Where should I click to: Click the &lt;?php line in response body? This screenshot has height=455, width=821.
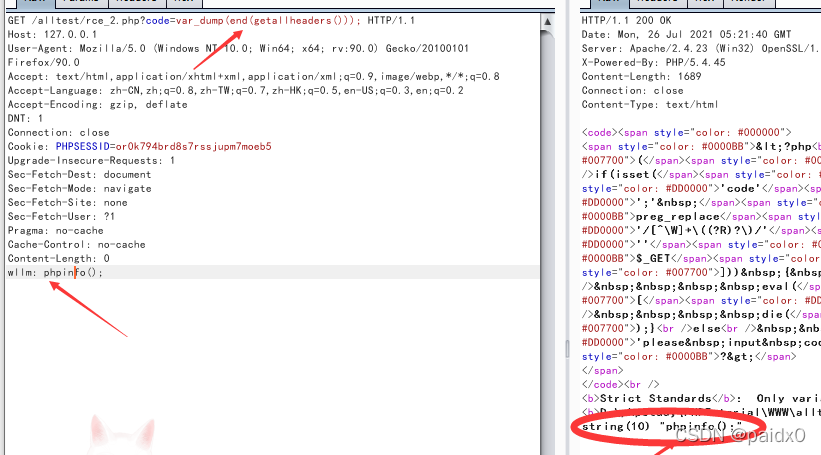[701, 147]
